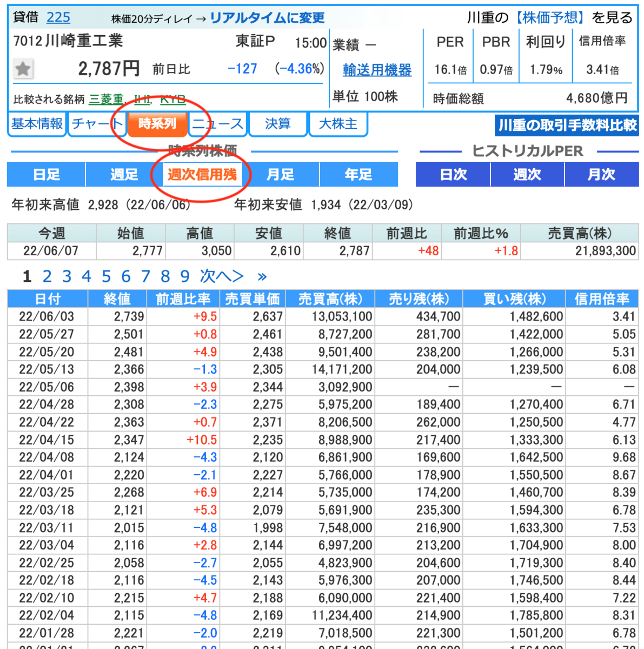Open compared stock KYB
The height and width of the screenshot is (649, 644).
pyautogui.click(x=173, y=100)
